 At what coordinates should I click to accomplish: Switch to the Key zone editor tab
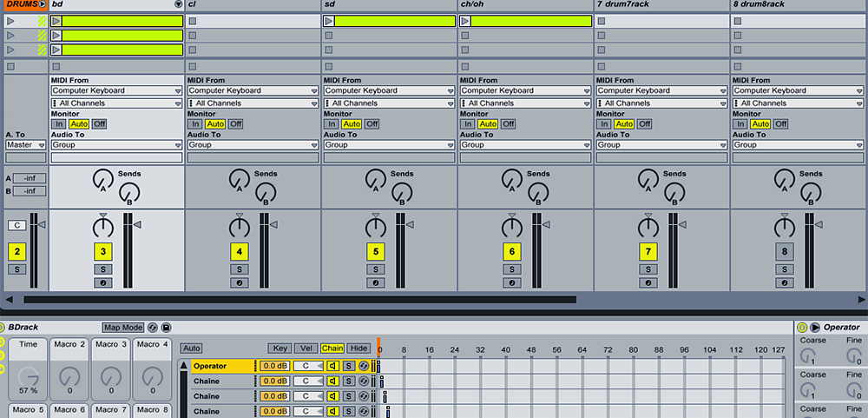279,348
